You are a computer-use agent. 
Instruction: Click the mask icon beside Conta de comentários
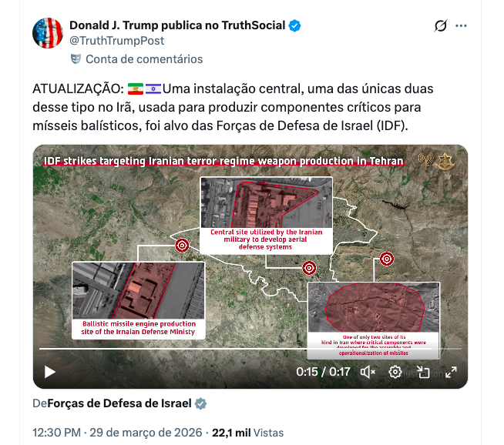point(76,59)
